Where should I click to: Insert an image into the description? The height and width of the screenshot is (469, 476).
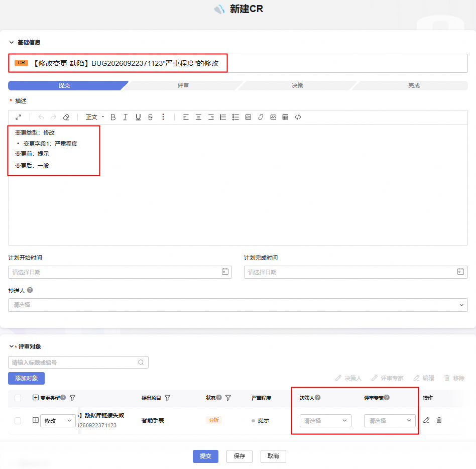pos(273,117)
